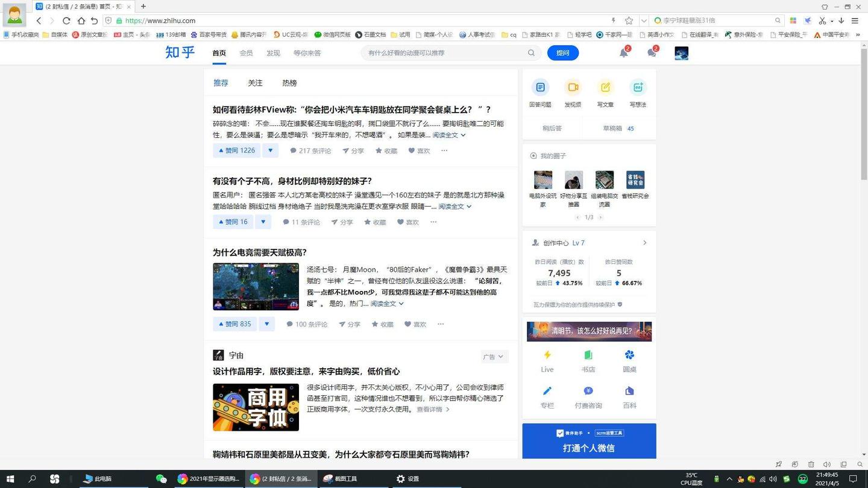Open 稍后答 list
Image resolution: width=868 pixels, height=488 pixels.
[x=552, y=128]
